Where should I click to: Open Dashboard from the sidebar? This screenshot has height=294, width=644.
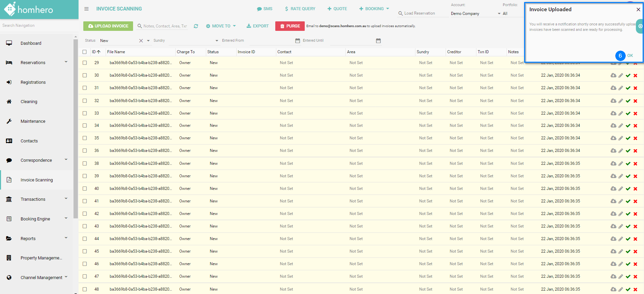pyautogui.click(x=31, y=43)
